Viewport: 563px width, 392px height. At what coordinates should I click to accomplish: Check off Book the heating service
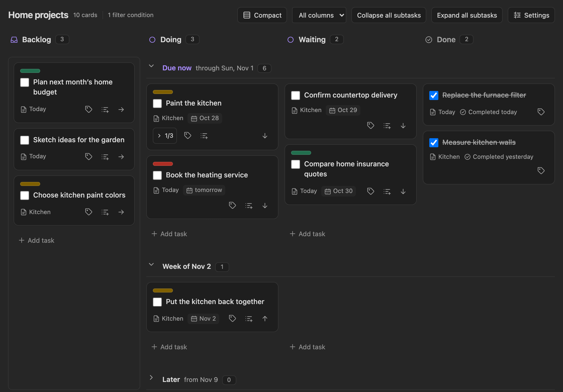coord(157,175)
